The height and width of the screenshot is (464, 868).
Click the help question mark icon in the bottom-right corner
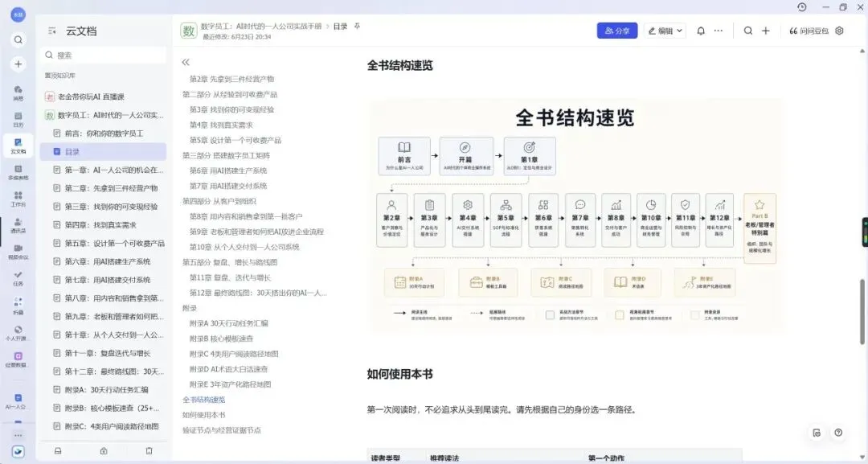[x=838, y=433]
